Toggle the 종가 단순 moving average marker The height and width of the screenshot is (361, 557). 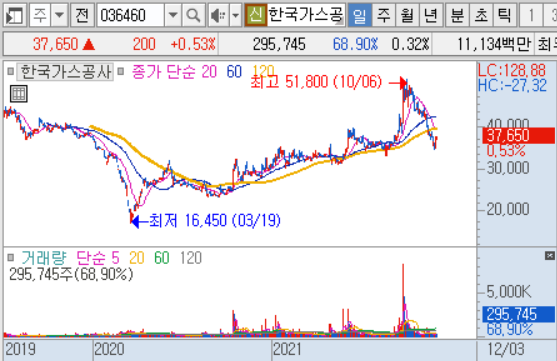(x=121, y=71)
